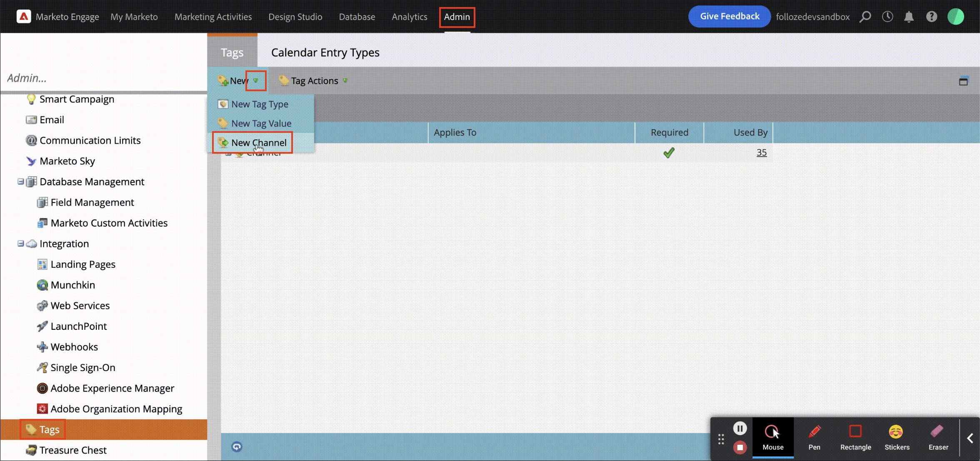Viewport: 980px width, 461px height.
Task: Open Single Sign-On in the tree
Action: [82, 367]
